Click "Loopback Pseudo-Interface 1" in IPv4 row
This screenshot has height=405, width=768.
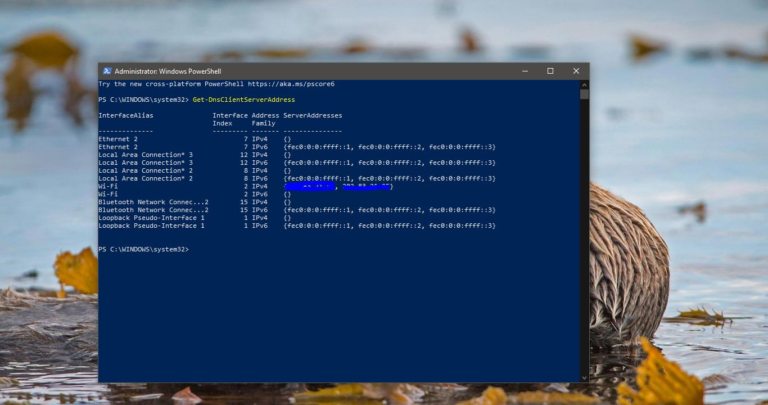(151, 217)
